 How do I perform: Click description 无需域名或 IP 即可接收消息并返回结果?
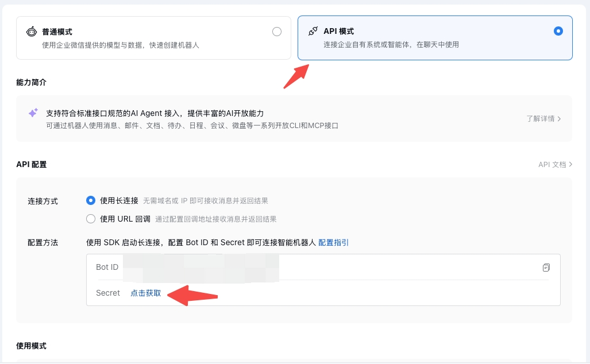(x=206, y=201)
